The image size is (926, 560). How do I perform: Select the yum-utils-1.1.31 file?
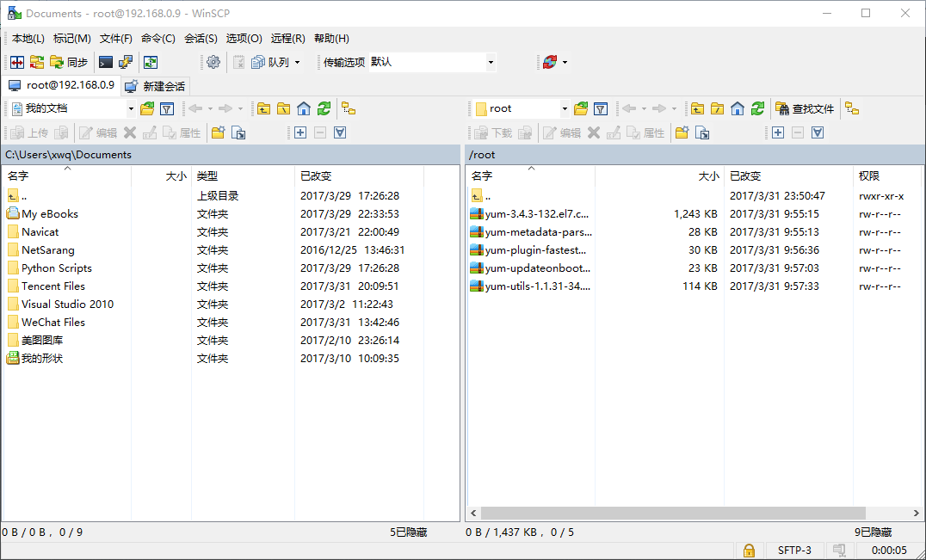click(532, 286)
